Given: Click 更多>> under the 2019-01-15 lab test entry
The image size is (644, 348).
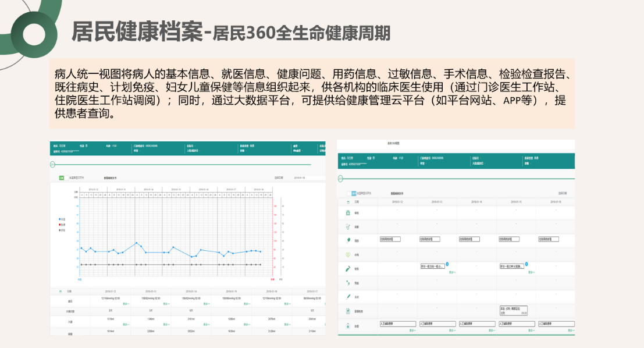Looking at the screenshot, I should [532, 272].
